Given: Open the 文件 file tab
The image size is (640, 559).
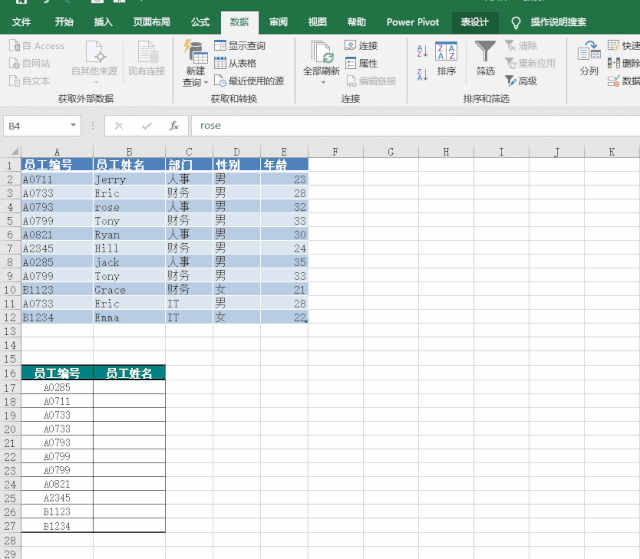Looking at the screenshot, I should [x=21, y=22].
